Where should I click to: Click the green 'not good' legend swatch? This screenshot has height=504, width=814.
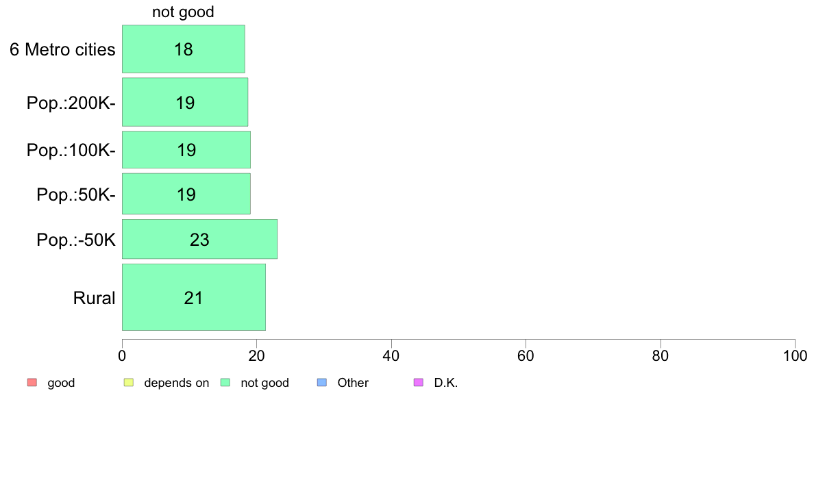(225, 383)
